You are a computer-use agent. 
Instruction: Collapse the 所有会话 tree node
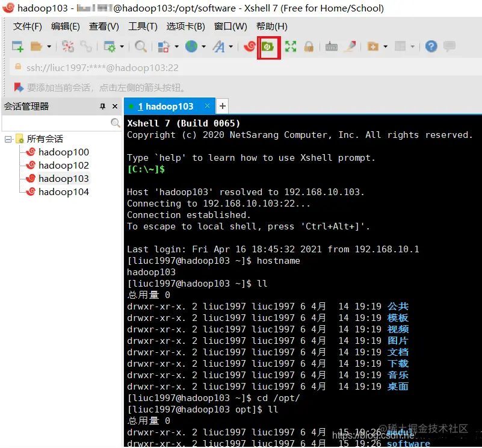[x=8, y=139]
